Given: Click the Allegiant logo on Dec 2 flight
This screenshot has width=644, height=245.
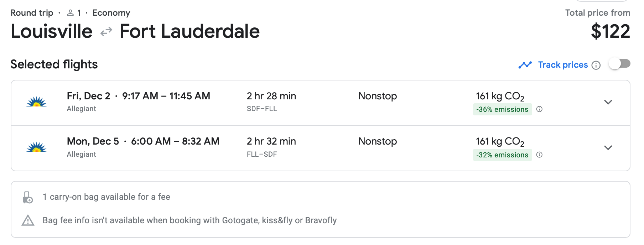Looking at the screenshot, I should 36,103.
